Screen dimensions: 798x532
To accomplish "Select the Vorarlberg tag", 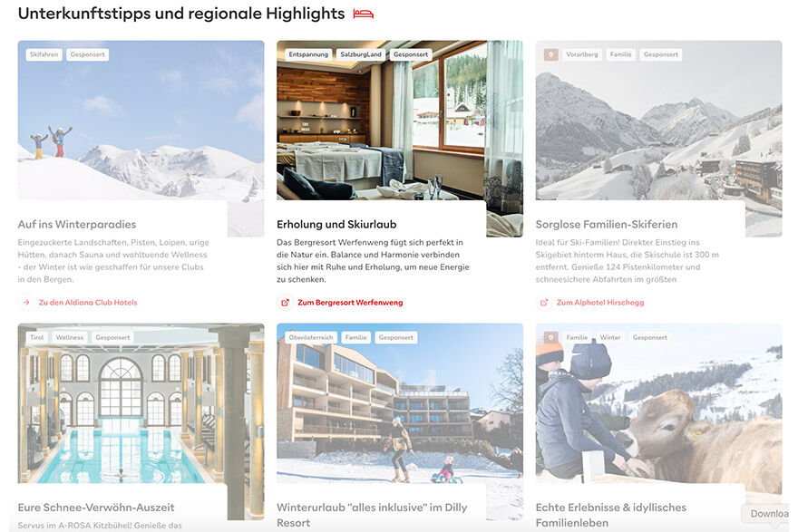I will pos(582,54).
